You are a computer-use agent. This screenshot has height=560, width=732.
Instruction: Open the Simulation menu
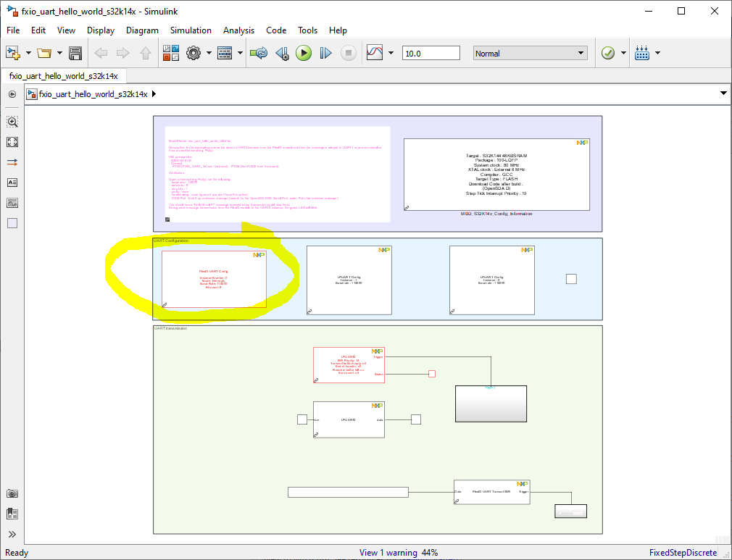(191, 30)
